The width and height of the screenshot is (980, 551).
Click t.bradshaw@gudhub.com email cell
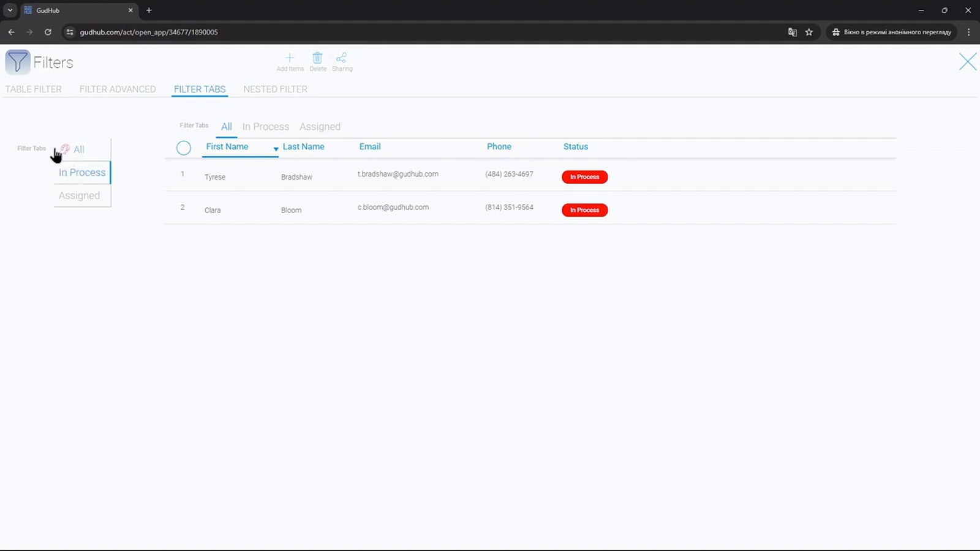[398, 174]
